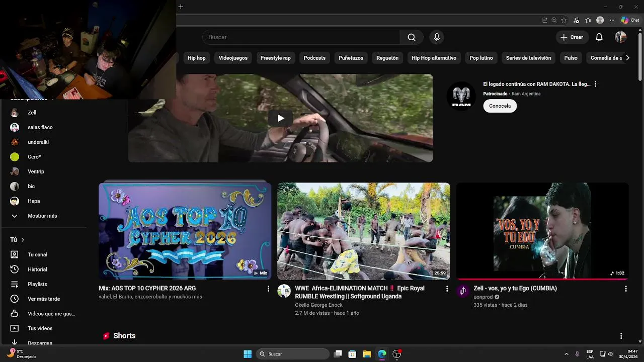
Task: Click the Edge favorites star icon
Action: [x=564, y=20]
